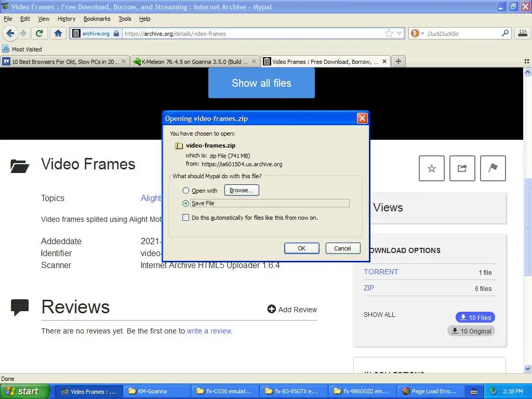Viewport: 532px width, 399px height.
Task: Open the History menu
Action: tap(66, 19)
